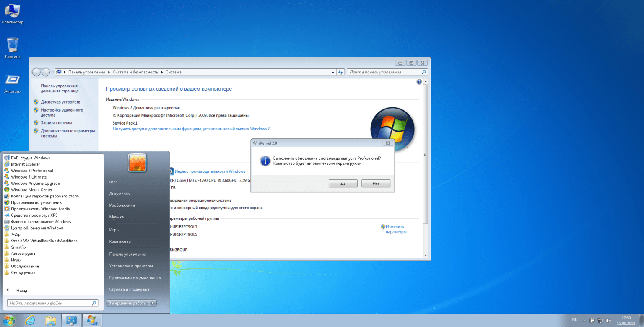Expand the 7-Zip folder
The image size is (644, 327).
16,234
